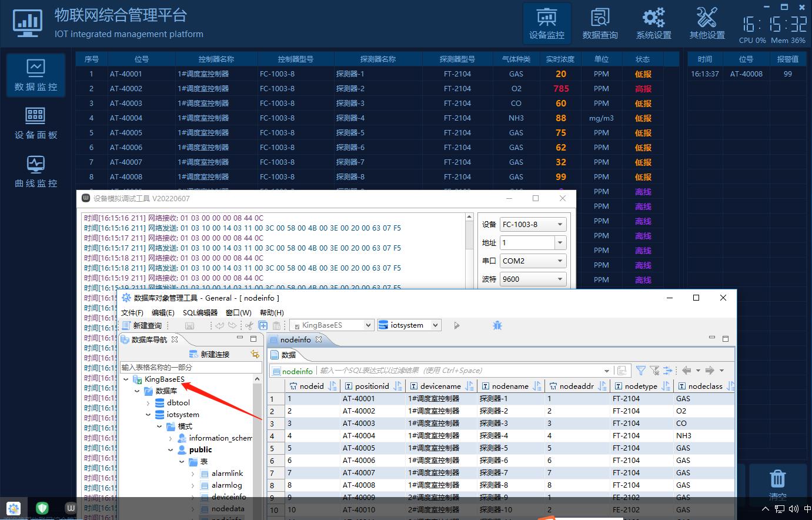812x520 pixels.
Task: Collapse the iotsystem database tree node
Action: (x=149, y=415)
